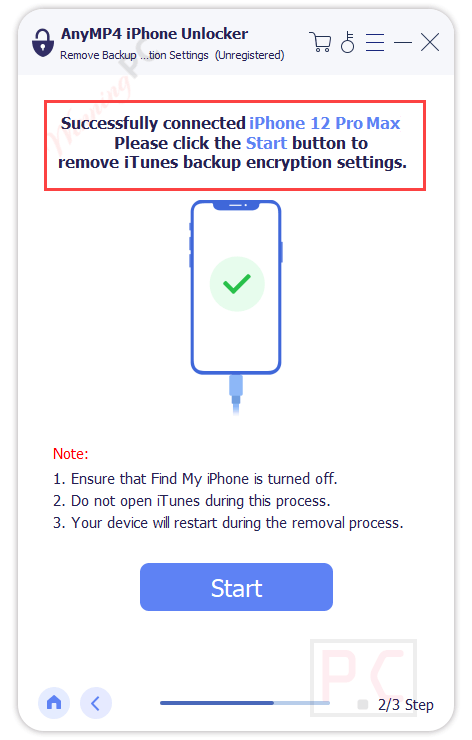Image resolution: width=472 pixels, height=740 pixels.
Task: Click the 2/3 Step indicator text
Action: coord(405,705)
